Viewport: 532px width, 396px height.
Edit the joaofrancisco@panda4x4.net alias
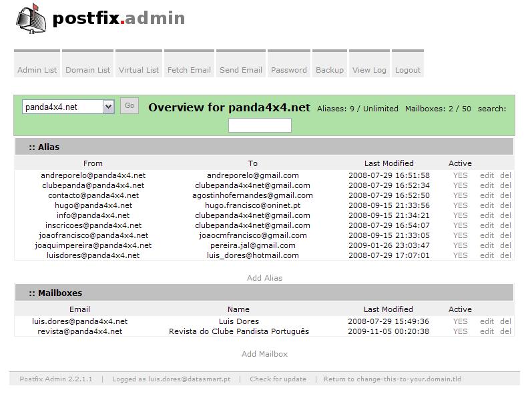coord(487,235)
